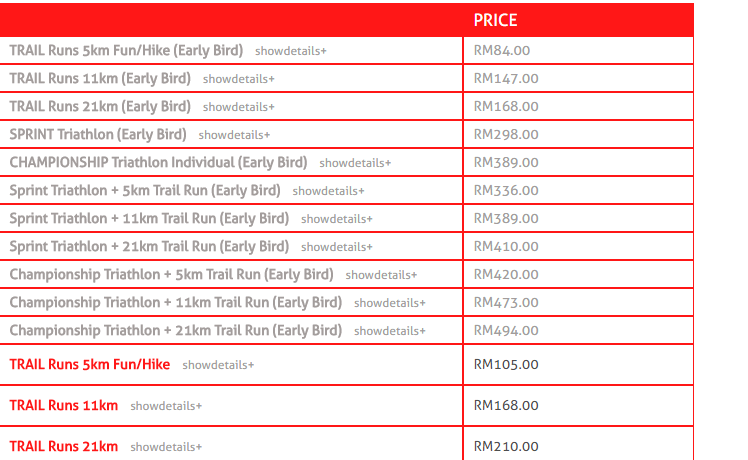
Task: Expand showdetails for TRAIL Runs 21km Early Bird
Action: (x=239, y=107)
